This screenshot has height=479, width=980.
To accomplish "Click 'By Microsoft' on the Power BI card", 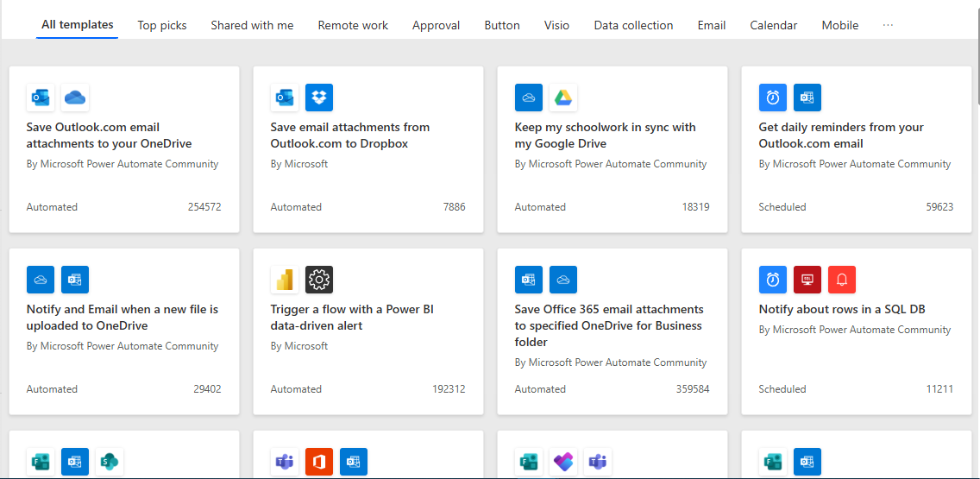I will pos(299,346).
